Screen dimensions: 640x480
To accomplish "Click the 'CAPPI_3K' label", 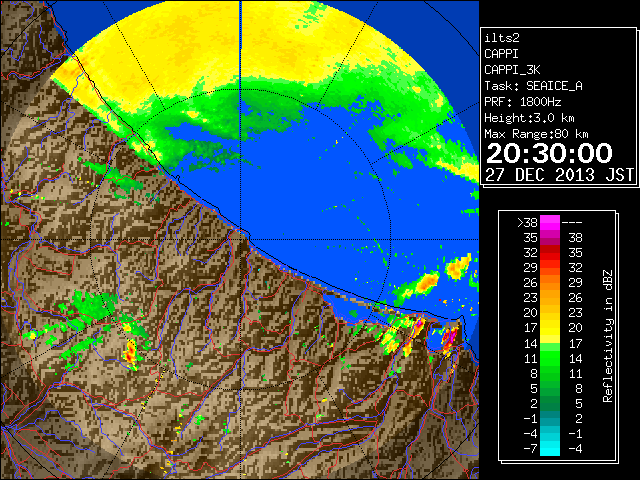I will pos(512,70).
